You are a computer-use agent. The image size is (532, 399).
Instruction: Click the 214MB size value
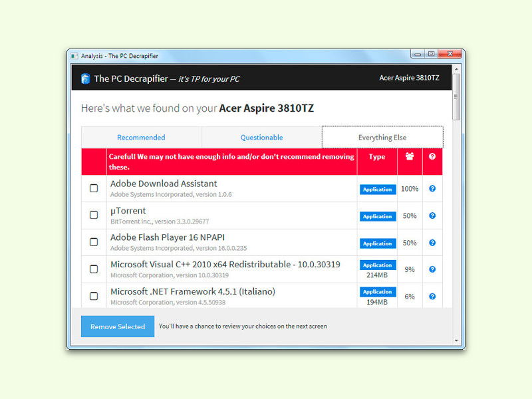click(x=377, y=275)
